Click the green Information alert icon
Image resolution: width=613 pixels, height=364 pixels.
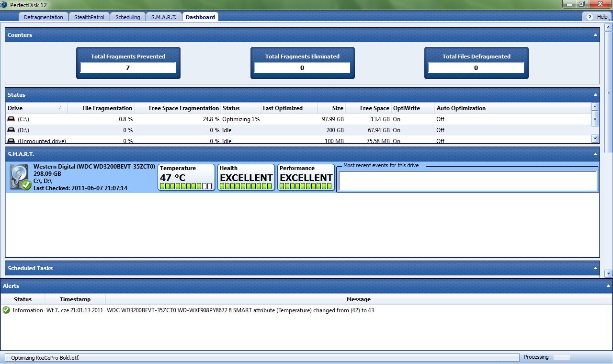click(6, 310)
